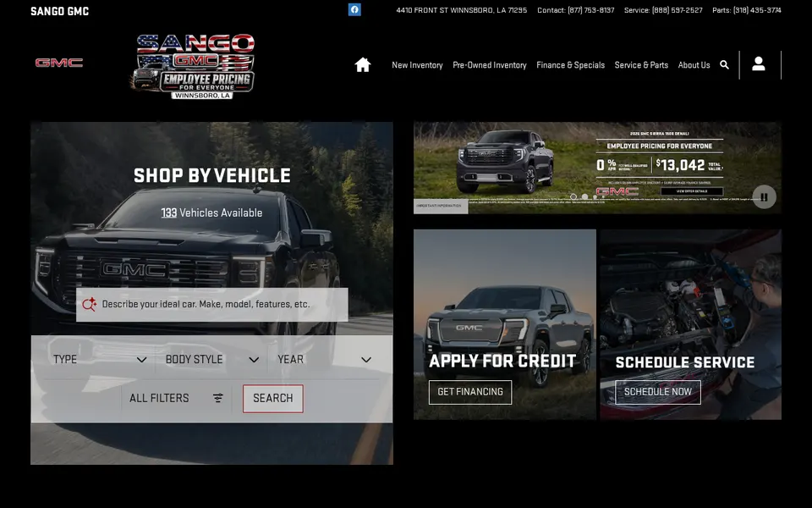Click GET FINANCING button
This screenshot has width=812, height=508.
(x=470, y=392)
